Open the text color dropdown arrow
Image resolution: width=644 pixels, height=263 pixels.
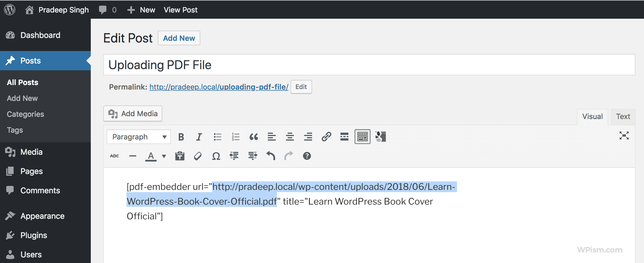click(x=164, y=156)
